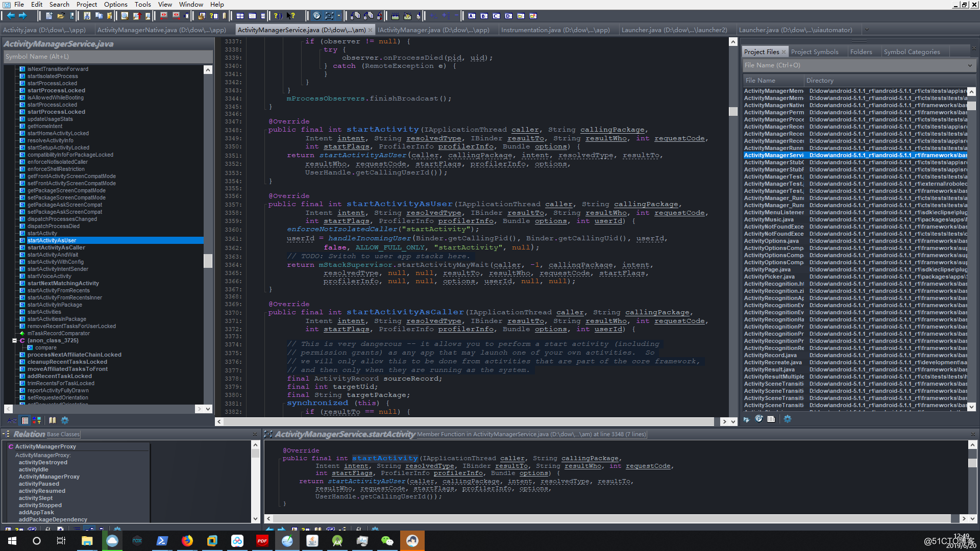Select mTaskRecordComparator in symbol list

pyautogui.click(x=59, y=333)
